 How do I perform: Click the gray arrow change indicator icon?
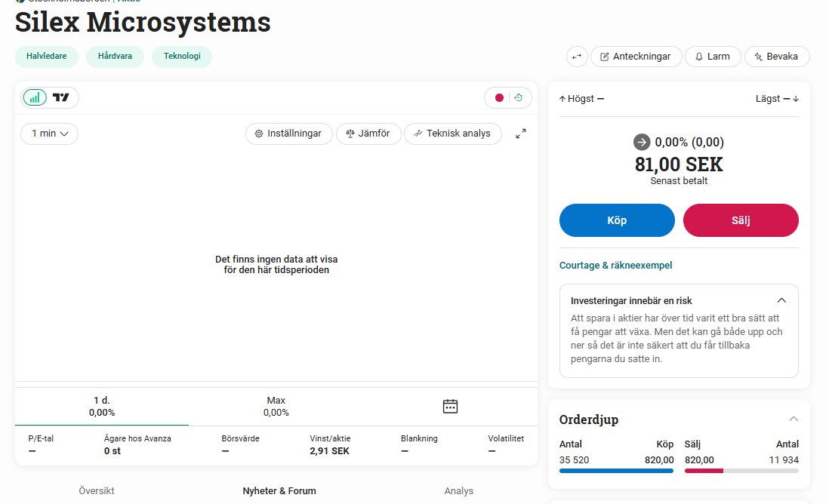tap(642, 142)
